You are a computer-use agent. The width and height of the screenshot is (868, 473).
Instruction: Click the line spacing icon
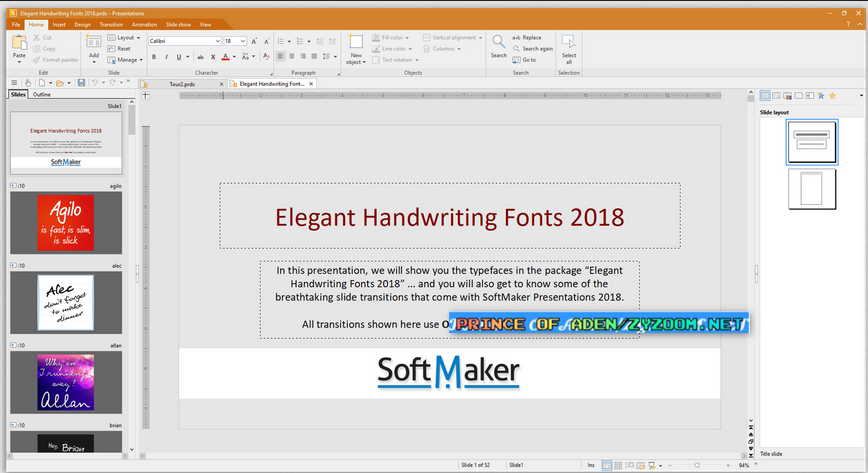coord(326,56)
